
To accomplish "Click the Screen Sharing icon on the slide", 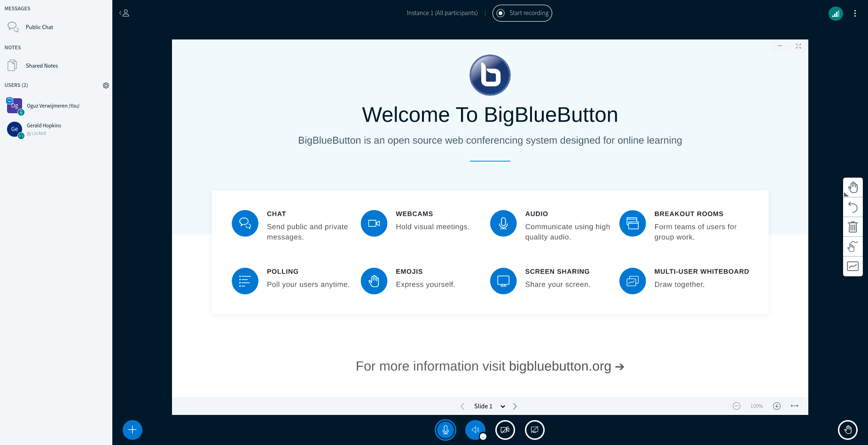I will click(x=503, y=281).
